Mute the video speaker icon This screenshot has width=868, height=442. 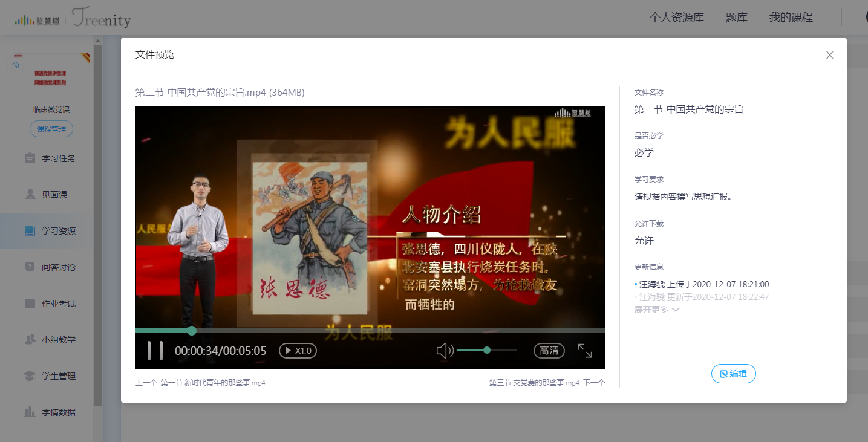pyautogui.click(x=445, y=351)
